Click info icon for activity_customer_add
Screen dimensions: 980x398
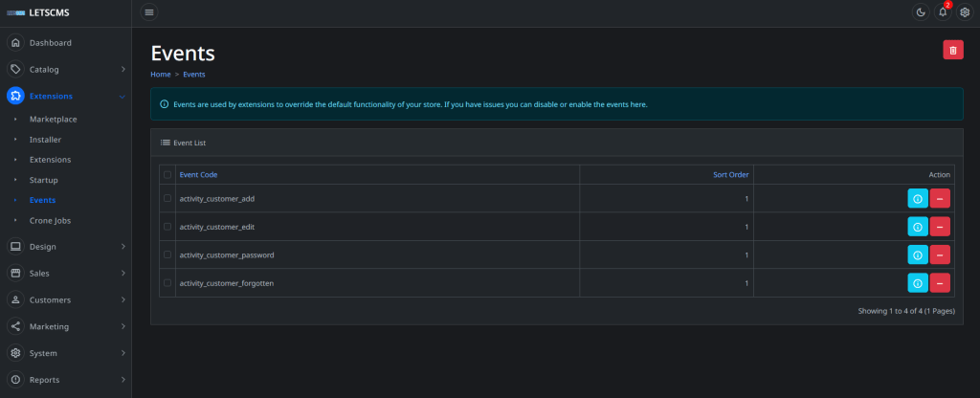[917, 198]
